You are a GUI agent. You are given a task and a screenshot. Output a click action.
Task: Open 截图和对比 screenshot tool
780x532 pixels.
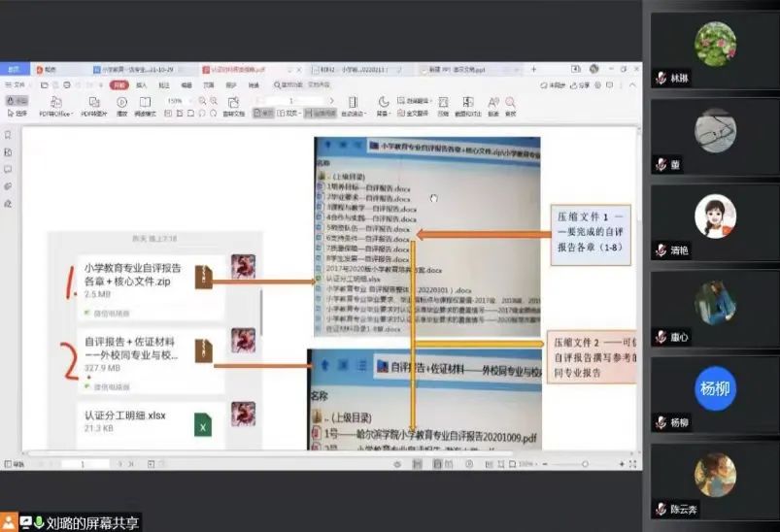466,103
